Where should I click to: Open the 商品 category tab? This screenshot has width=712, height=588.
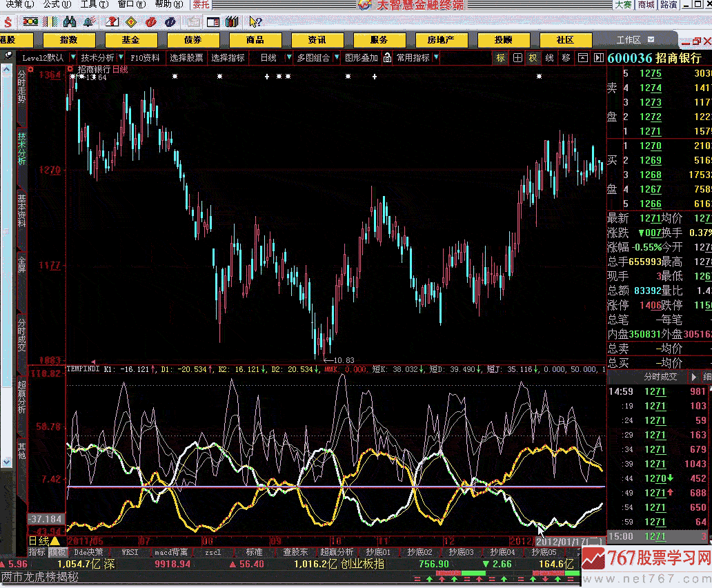pos(255,40)
